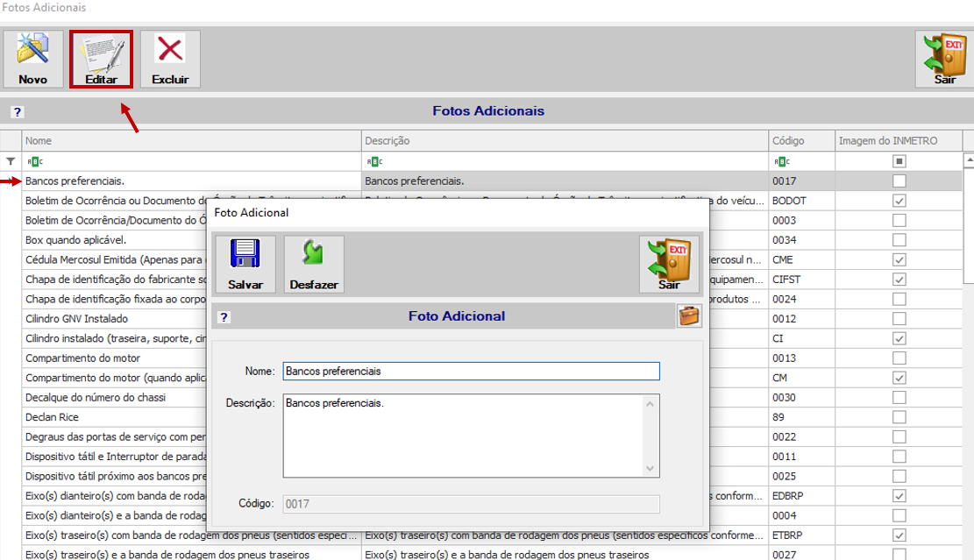This screenshot has height=560, width=974.
Task: Exit Fotos Adicionais with main Sair button
Action: pos(945,59)
